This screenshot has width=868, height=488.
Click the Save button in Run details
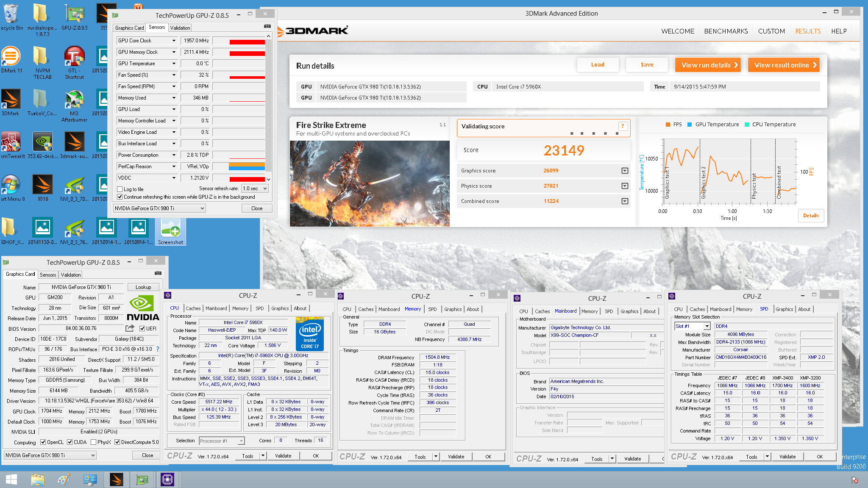[x=647, y=65]
